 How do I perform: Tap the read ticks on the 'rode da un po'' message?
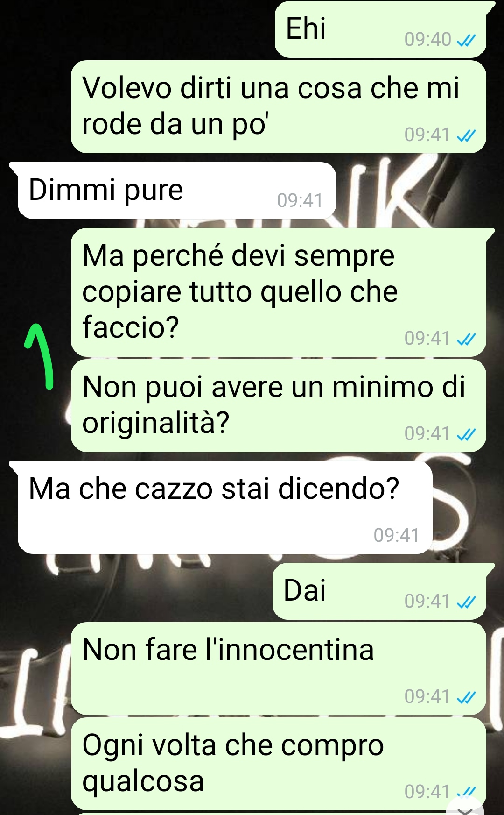pyautogui.click(x=466, y=135)
